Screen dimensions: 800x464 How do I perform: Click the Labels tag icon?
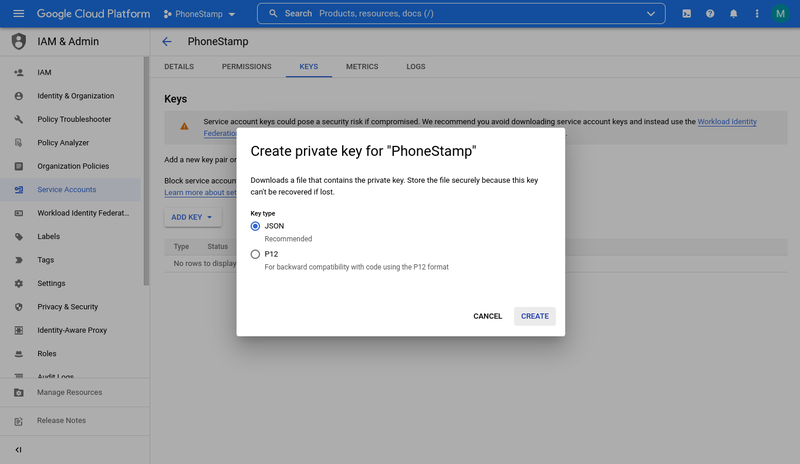tap(19, 237)
